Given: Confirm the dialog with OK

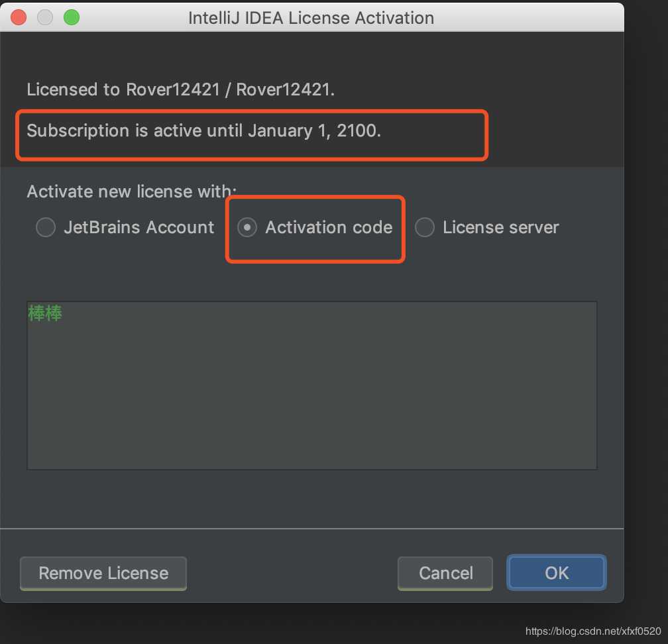Looking at the screenshot, I should pyautogui.click(x=556, y=573).
